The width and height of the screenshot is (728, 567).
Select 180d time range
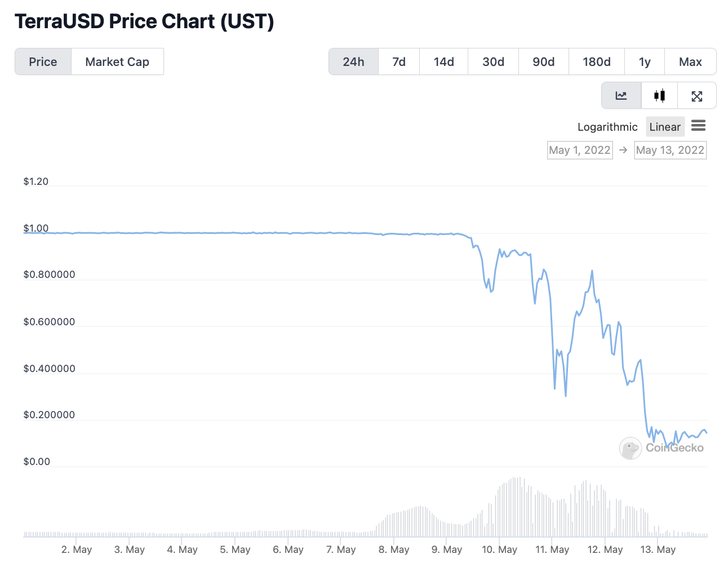point(596,61)
